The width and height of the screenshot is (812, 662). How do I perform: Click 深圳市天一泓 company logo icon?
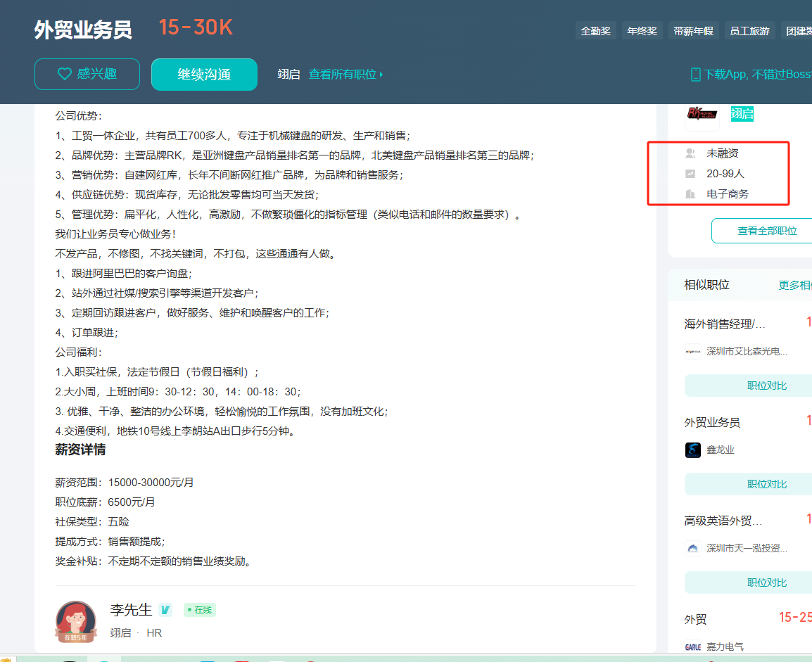pos(693,548)
